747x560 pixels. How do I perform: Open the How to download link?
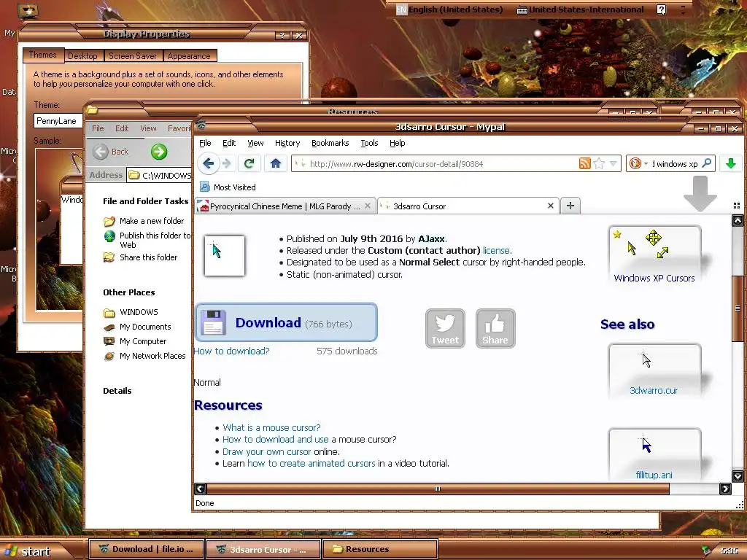pyautogui.click(x=231, y=351)
